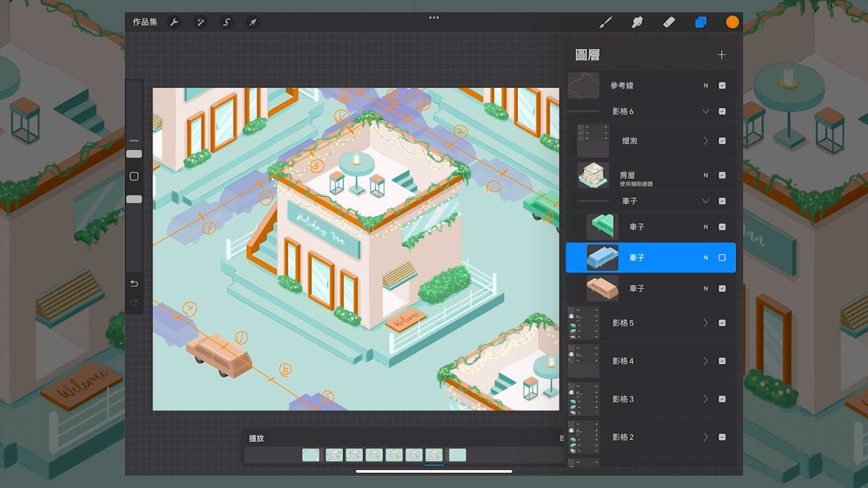868x488 pixels.
Task: Select the last blank timeline frame
Action: (x=457, y=455)
